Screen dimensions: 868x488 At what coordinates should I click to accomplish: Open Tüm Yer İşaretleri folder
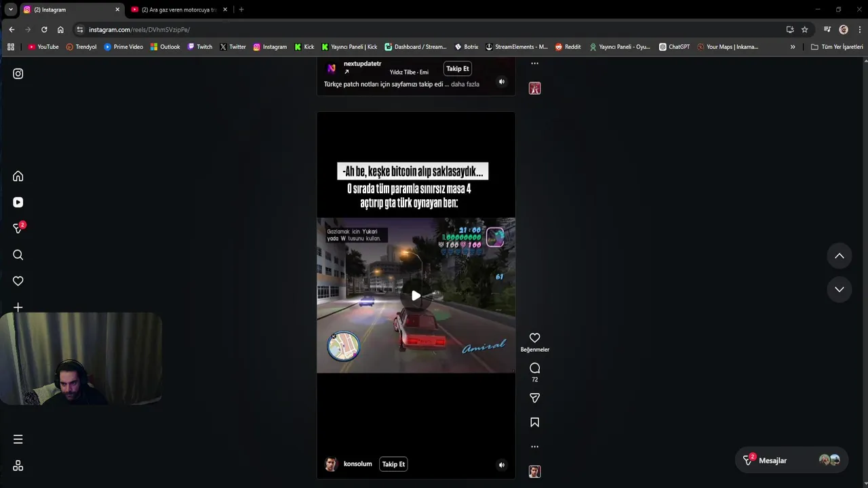pos(837,47)
